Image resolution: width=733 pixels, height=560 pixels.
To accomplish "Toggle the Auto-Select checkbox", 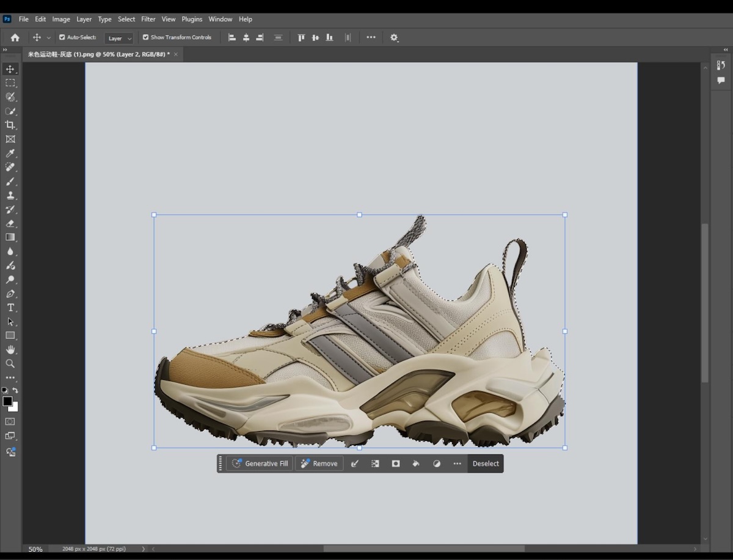I will click(x=62, y=37).
